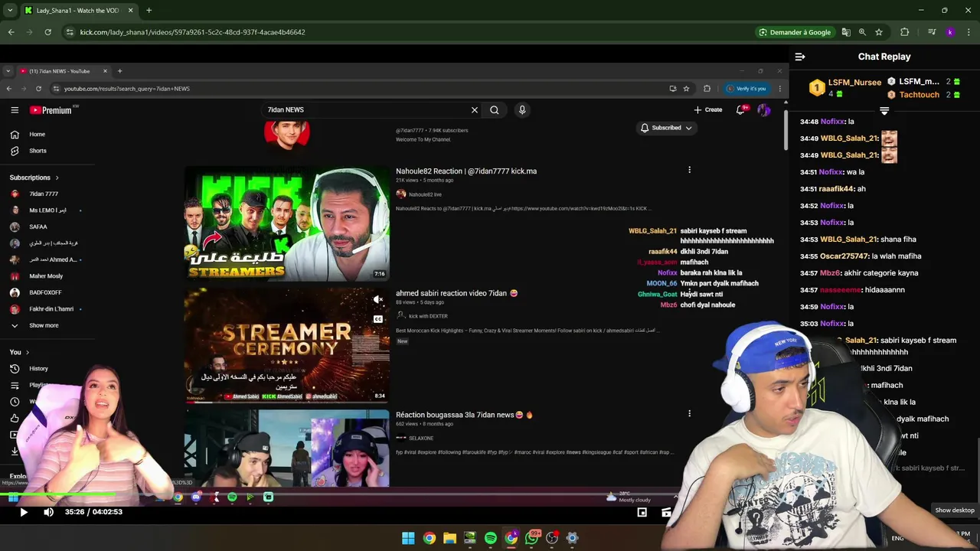Viewport: 980px width, 551px height.
Task: Click the Demander à Google button
Action: click(x=795, y=32)
